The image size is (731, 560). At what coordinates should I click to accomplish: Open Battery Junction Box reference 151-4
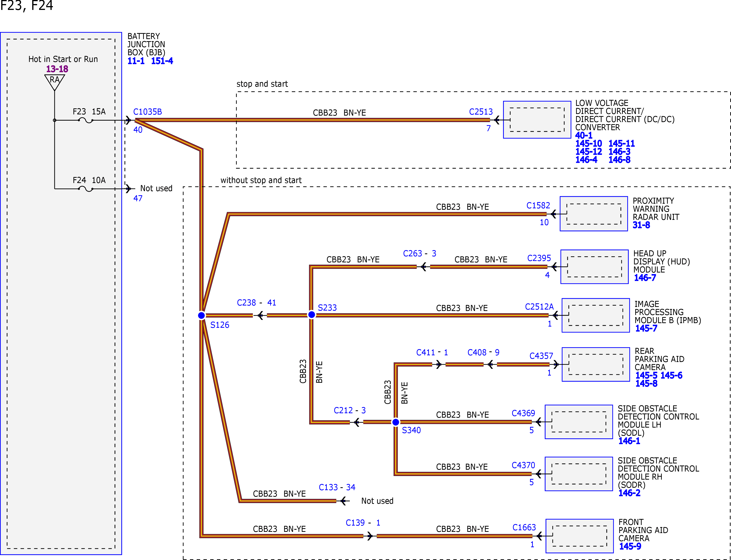[x=162, y=61]
